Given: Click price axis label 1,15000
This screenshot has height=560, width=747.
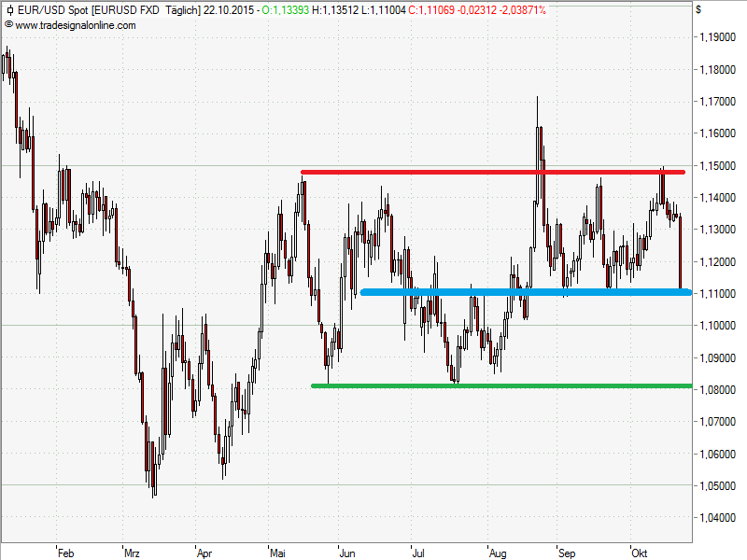Looking at the screenshot, I should tap(717, 166).
